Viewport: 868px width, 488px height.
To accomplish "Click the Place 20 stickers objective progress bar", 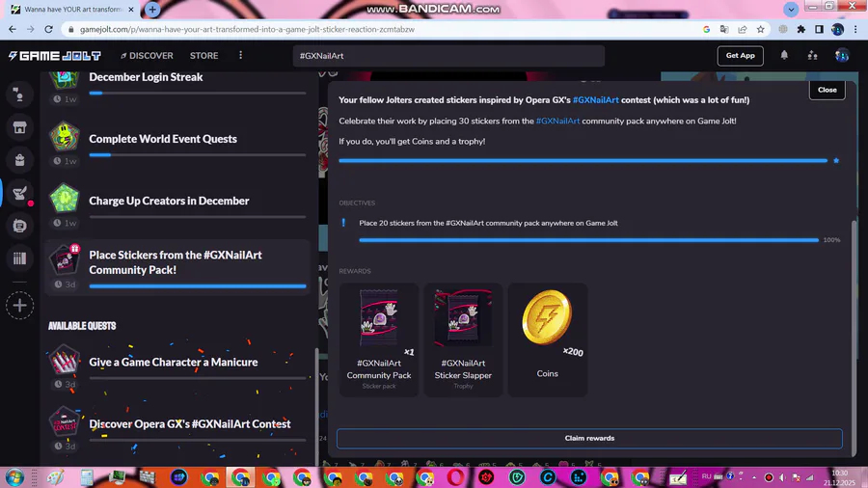I will click(588, 240).
